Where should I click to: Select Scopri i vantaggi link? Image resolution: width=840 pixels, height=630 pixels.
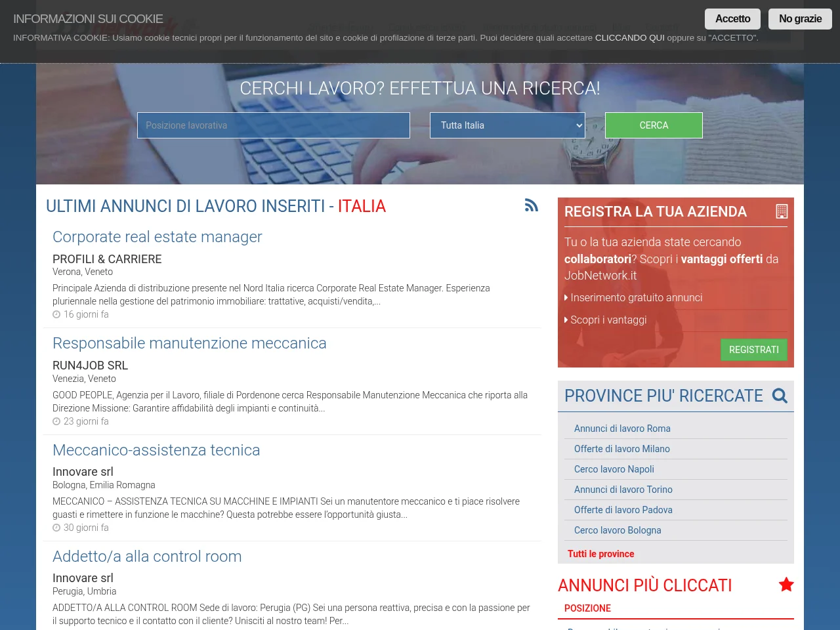click(608, 320)
